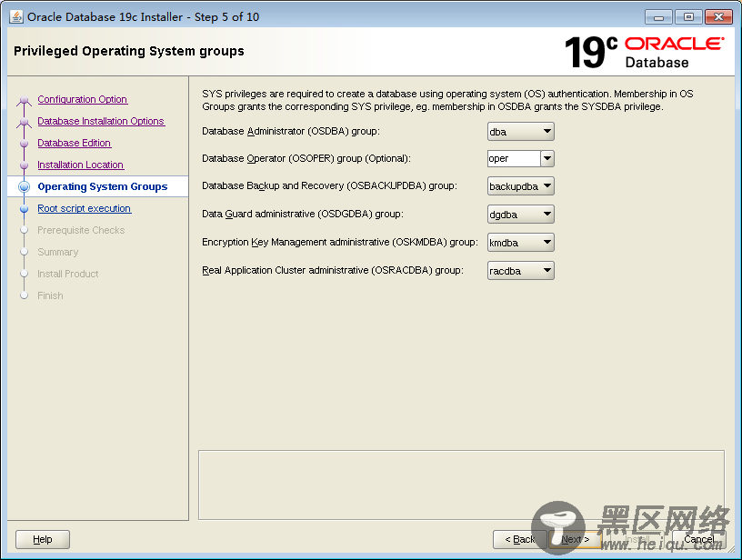The width and height of the screenshot is (742, 560).
Task: Click the empty message panel at bottom
Action: pyautogui.click(x=461, y=485)
